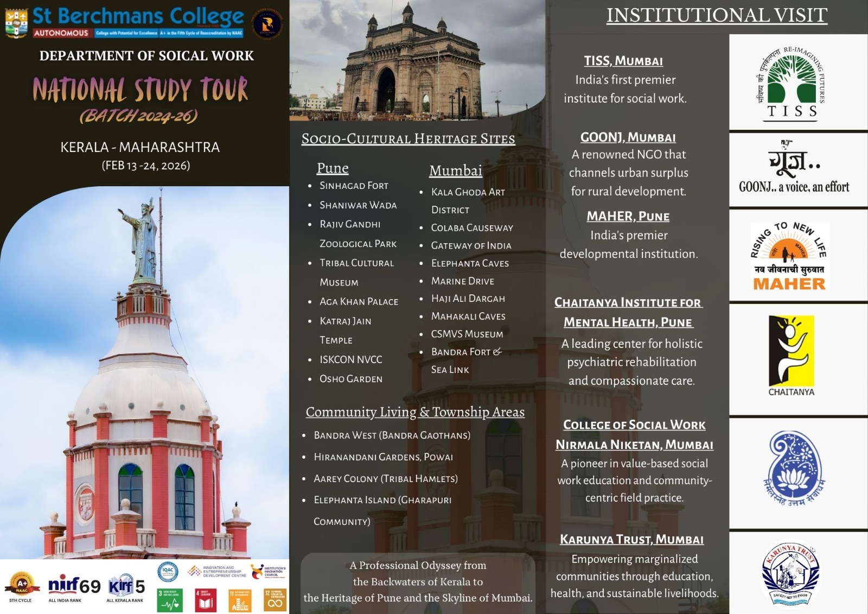Click the orange SDG 11 cities icon

[240, 600]
